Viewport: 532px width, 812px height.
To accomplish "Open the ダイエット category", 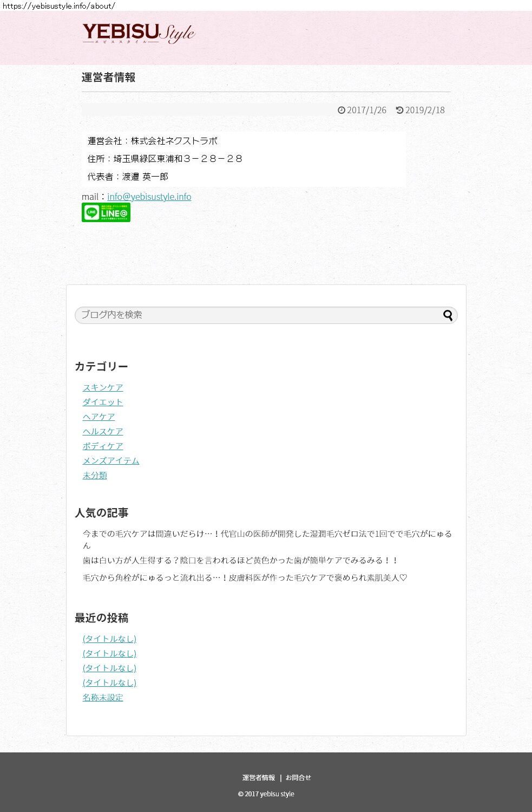I will click(x=103, y=402).
